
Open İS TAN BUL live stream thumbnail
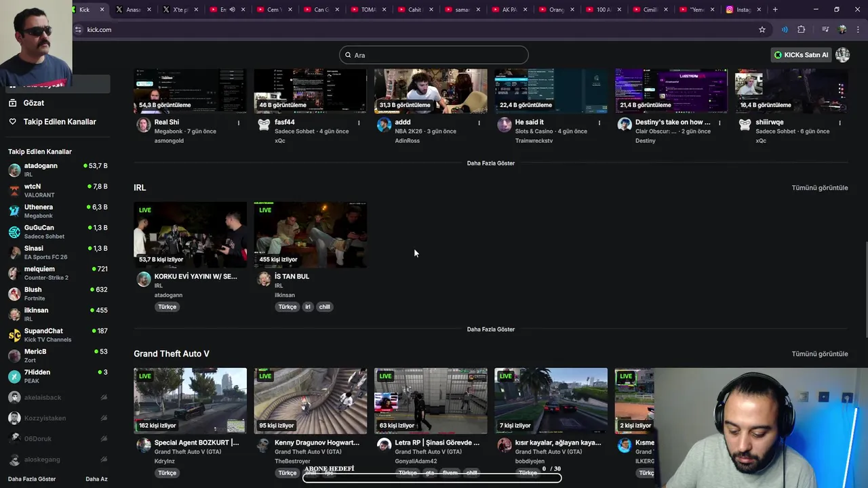(x=311, y=235)
